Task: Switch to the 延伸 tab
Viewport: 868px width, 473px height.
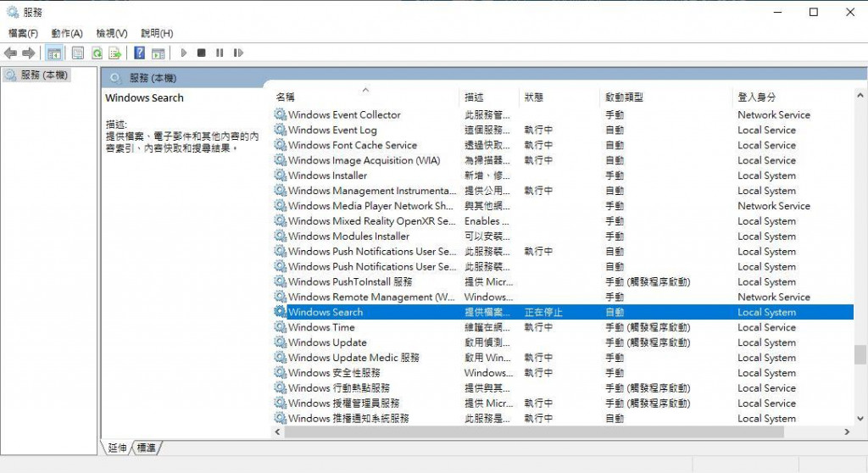Action: [x=117, y=448]
